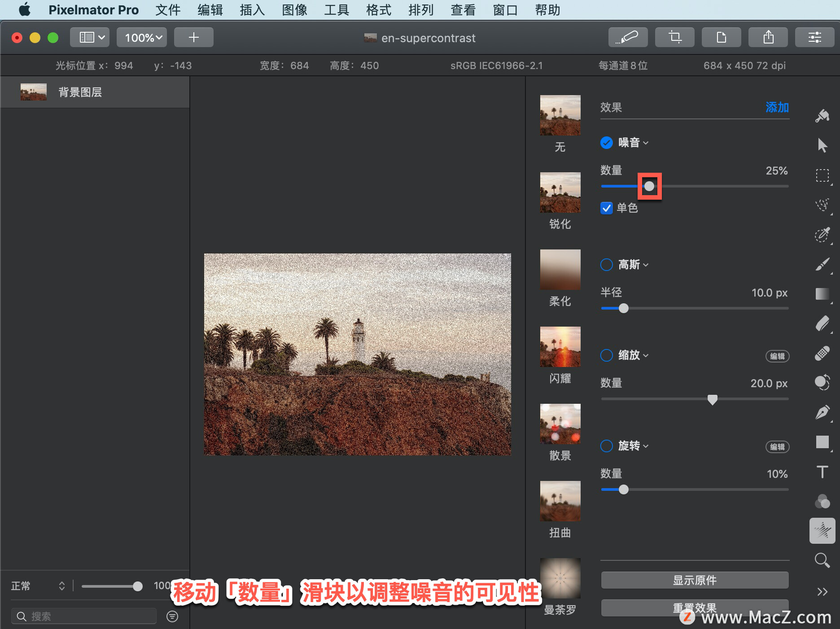Image resolution: width=840 pixels, height=629 pixels.
Task: Click the plus Add toolbar button
Action: pyautogui.click(x=193, y=37)
